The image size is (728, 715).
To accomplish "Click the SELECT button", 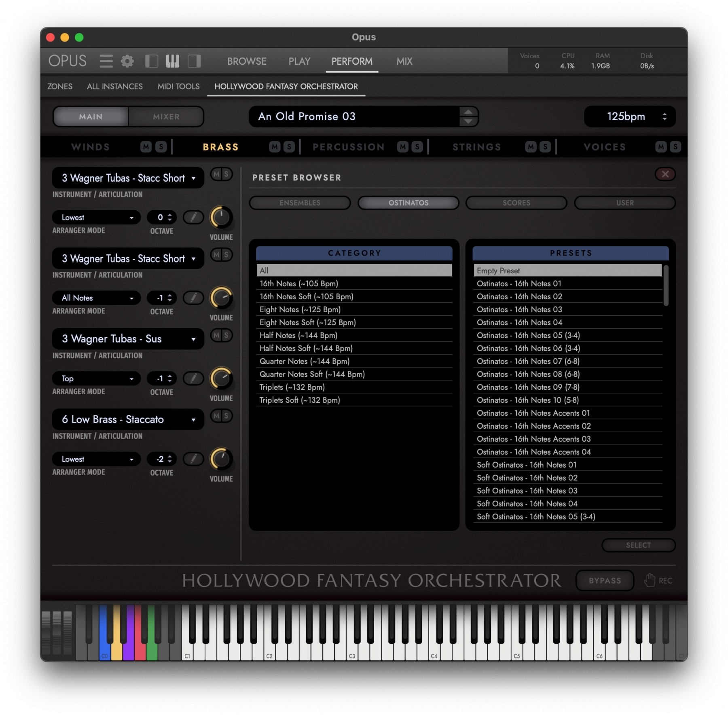I will (639, 545).
